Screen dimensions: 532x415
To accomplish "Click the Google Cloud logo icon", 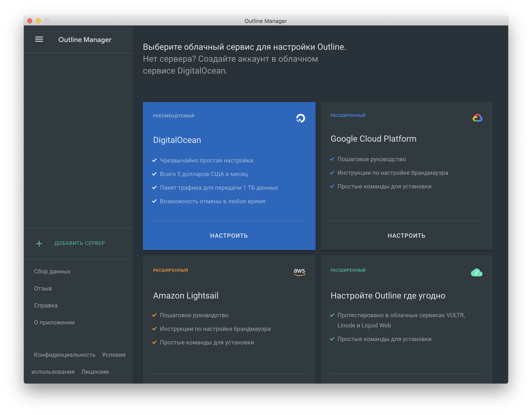I will [x=477, y=118].
